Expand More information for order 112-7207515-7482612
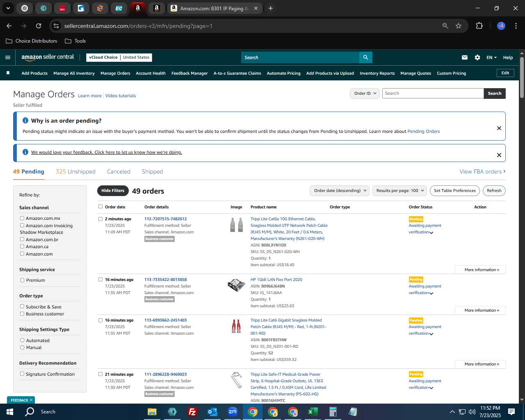 (x=480, y=270)
